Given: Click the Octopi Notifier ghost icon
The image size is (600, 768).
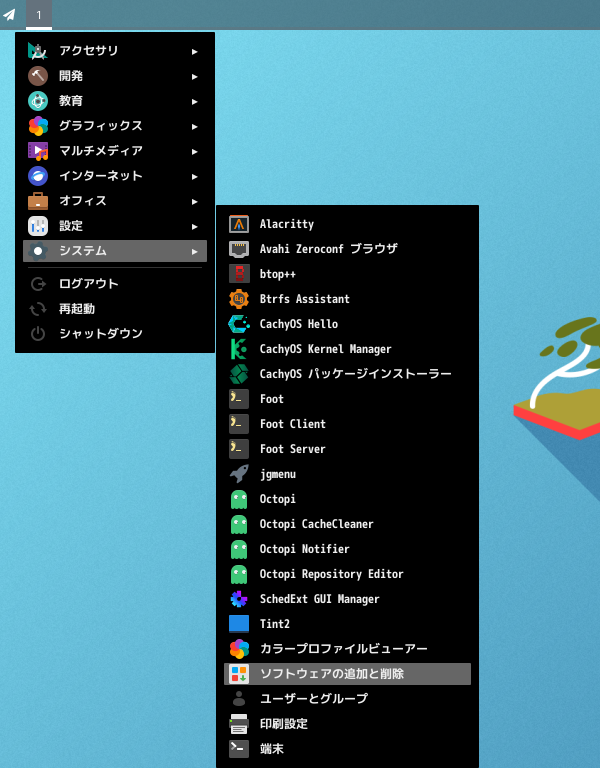Looking at the screenshot, I should [x=239, y=549].
